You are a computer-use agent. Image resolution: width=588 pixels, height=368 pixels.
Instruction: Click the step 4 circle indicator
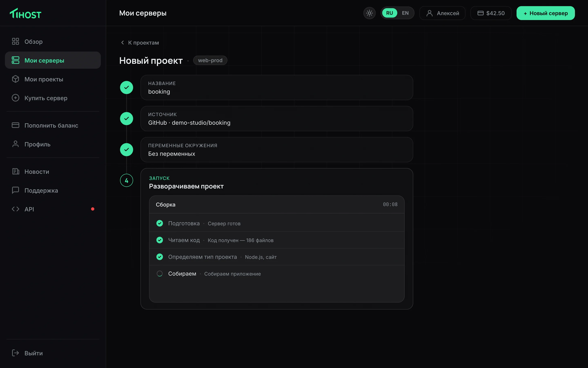(x=127, y=180)
